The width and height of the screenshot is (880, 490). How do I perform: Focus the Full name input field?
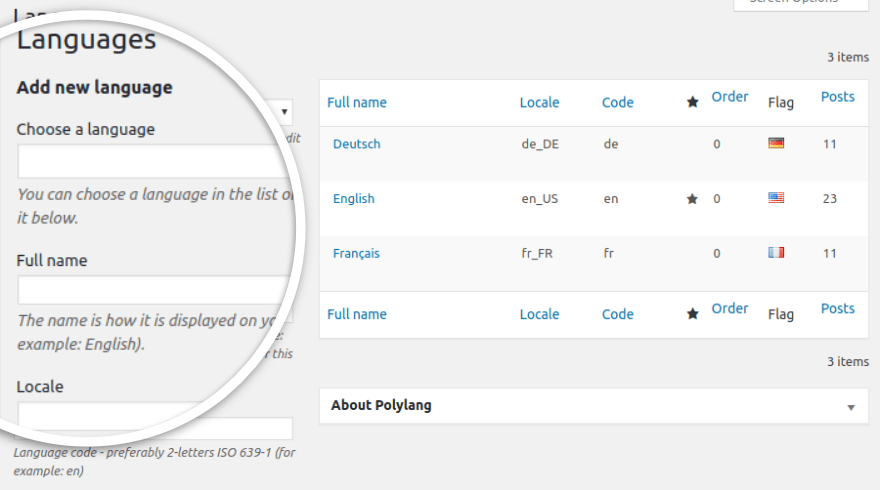click(x=155, y=290)
